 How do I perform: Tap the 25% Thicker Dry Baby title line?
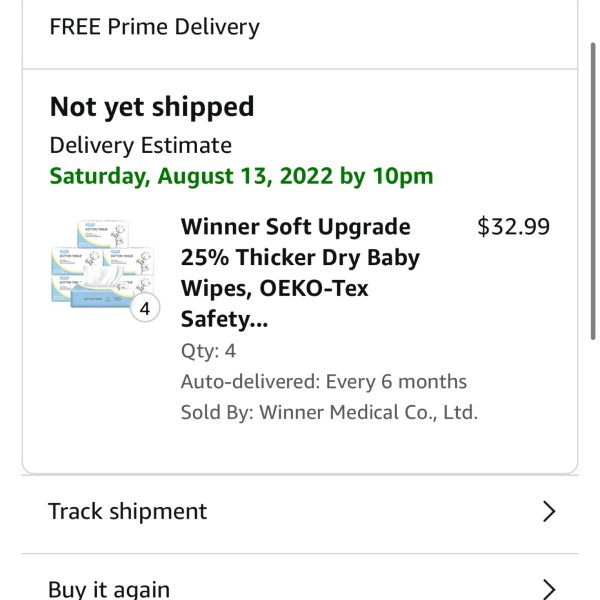300,258
